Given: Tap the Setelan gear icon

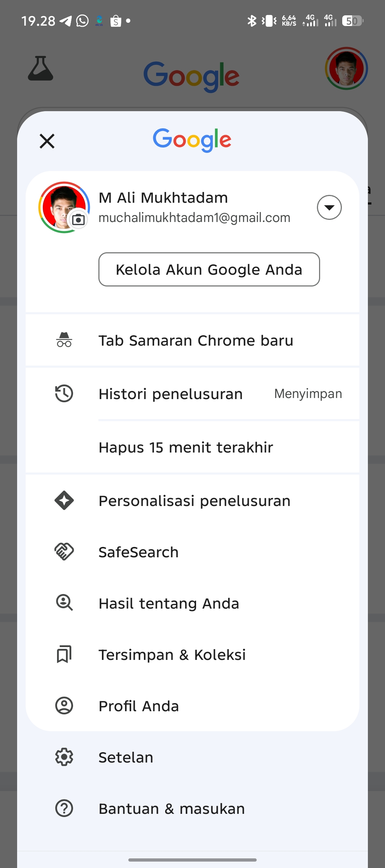Looking at the screenshot, I should click(64, 757).
